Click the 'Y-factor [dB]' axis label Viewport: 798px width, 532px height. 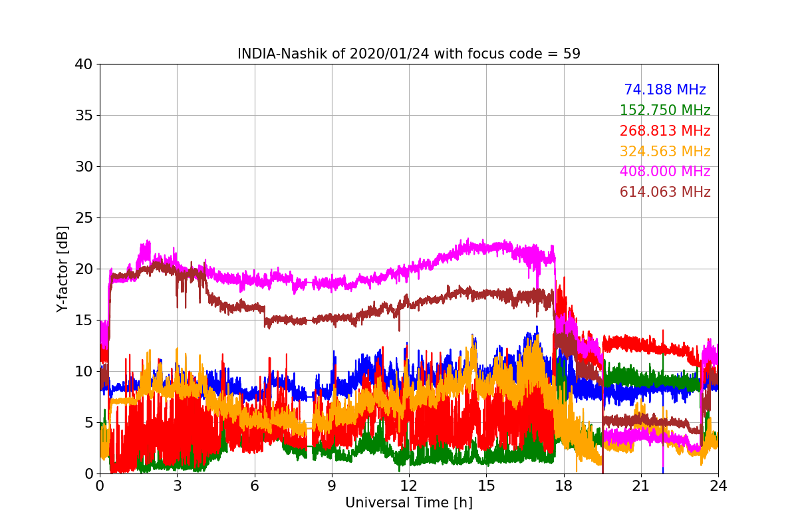tap(63, 269)
